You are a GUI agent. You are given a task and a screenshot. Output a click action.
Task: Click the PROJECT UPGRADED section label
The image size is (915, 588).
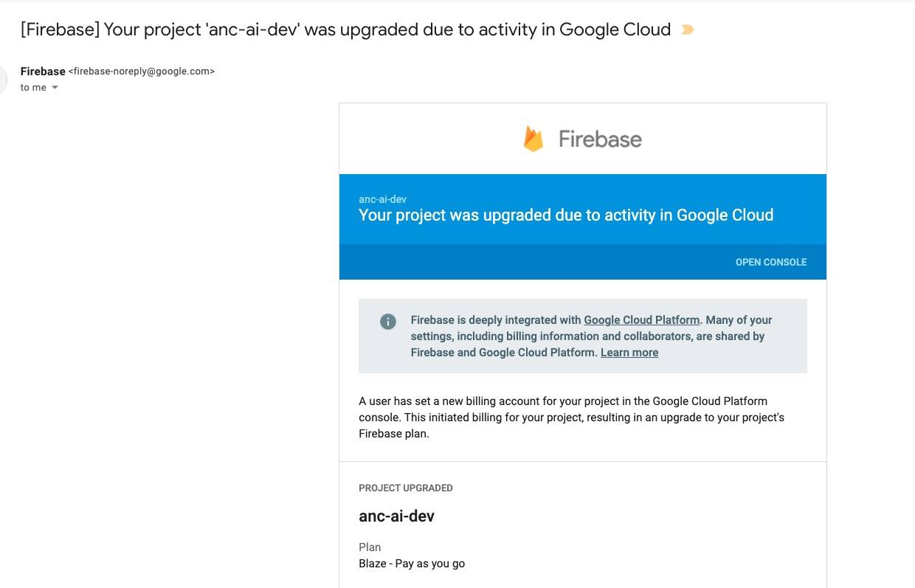[405, 488]
